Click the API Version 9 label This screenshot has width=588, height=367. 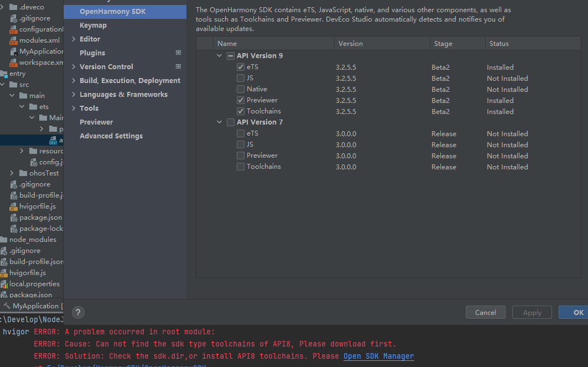coord(259,56)
